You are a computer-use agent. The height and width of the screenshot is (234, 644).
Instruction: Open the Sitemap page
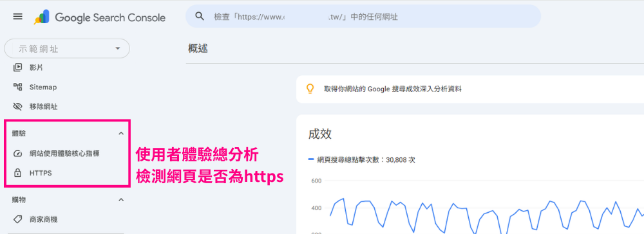43,87
